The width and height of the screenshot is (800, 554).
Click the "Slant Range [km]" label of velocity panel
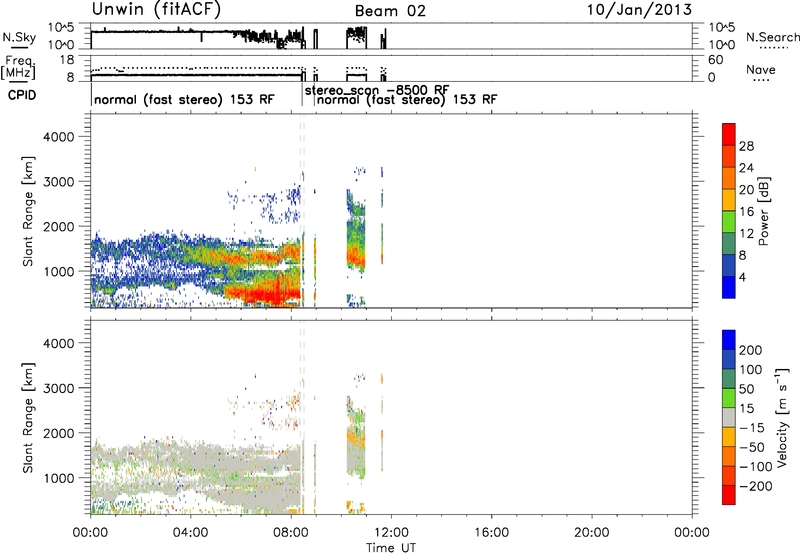click(x=28, y=418)
